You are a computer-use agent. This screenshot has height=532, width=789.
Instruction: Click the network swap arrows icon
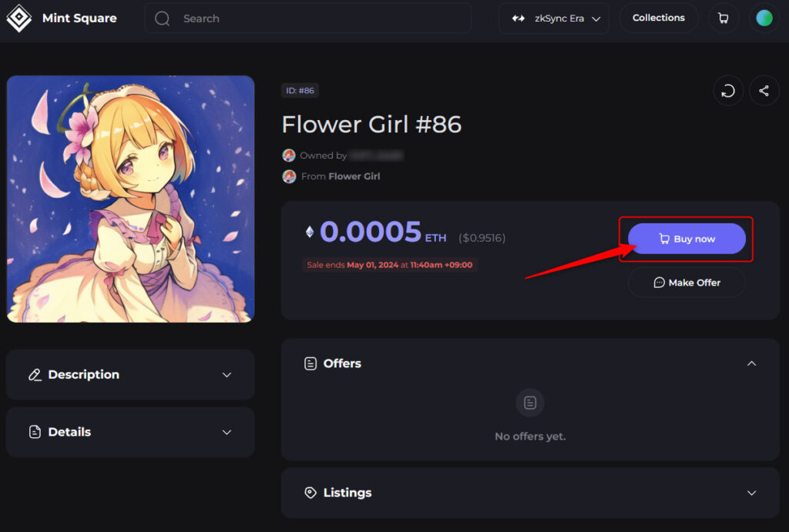[x=519, y=18]
